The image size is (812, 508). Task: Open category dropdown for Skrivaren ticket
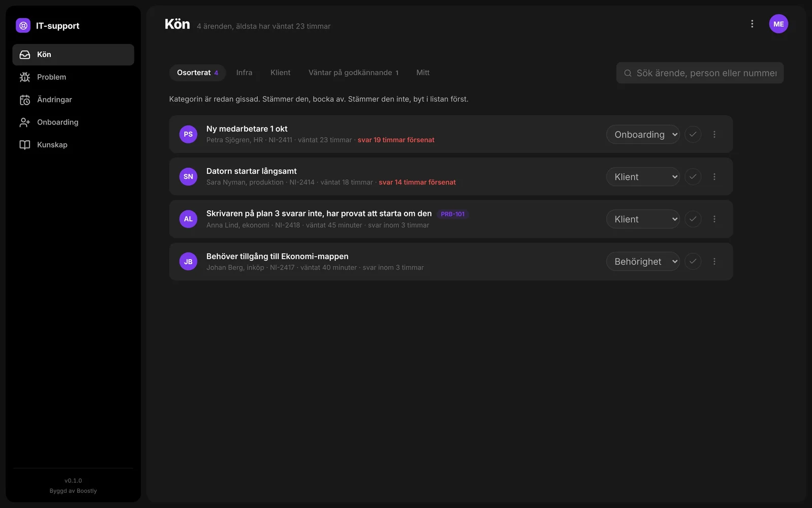[643, 219]
